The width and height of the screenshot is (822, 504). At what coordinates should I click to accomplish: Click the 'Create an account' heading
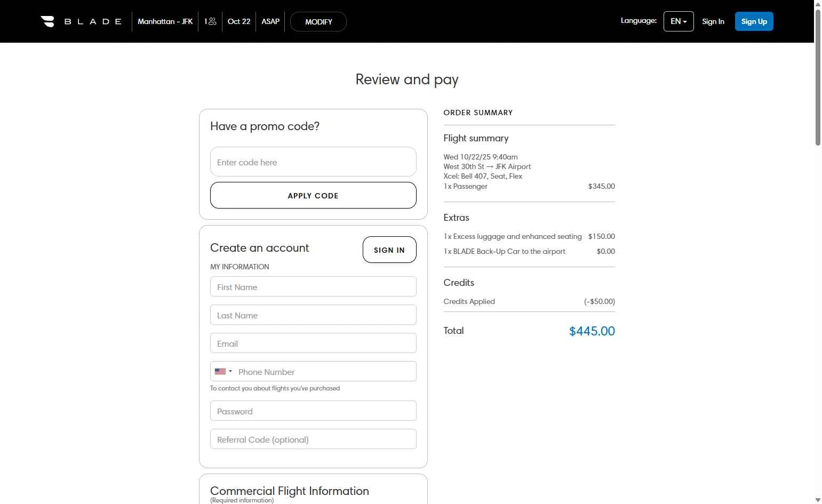[x=259, y=247]
